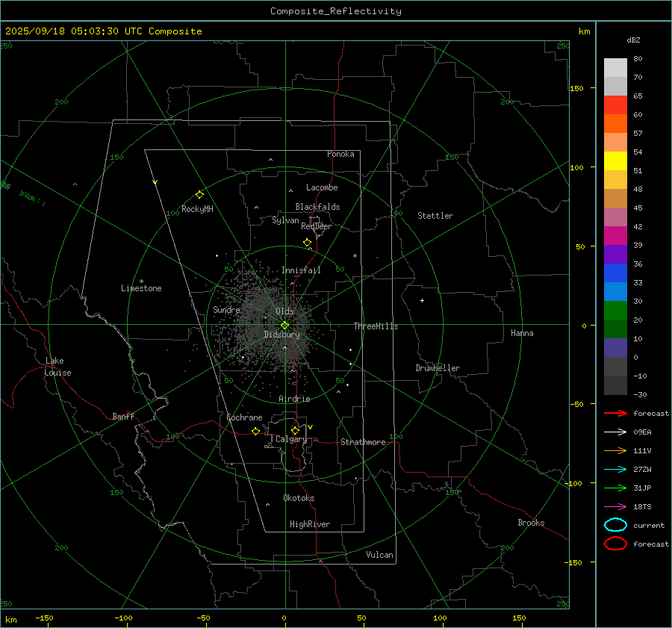Click the UTC Composite timestamp text
Viewport: 672px width, 628px height.
coord(103,31)
